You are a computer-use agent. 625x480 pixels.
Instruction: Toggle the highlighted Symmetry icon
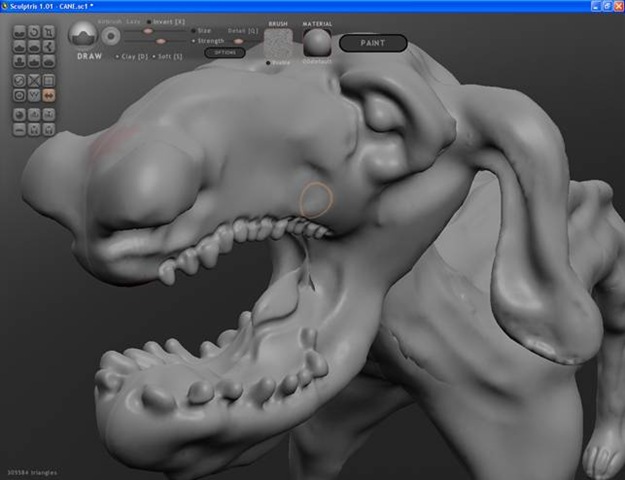49,95
